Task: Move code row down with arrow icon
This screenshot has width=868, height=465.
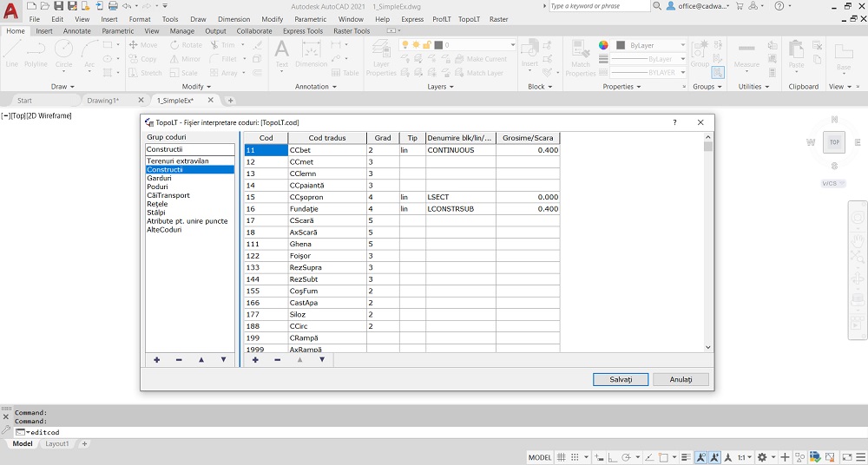Action: [x=322, y=360]
